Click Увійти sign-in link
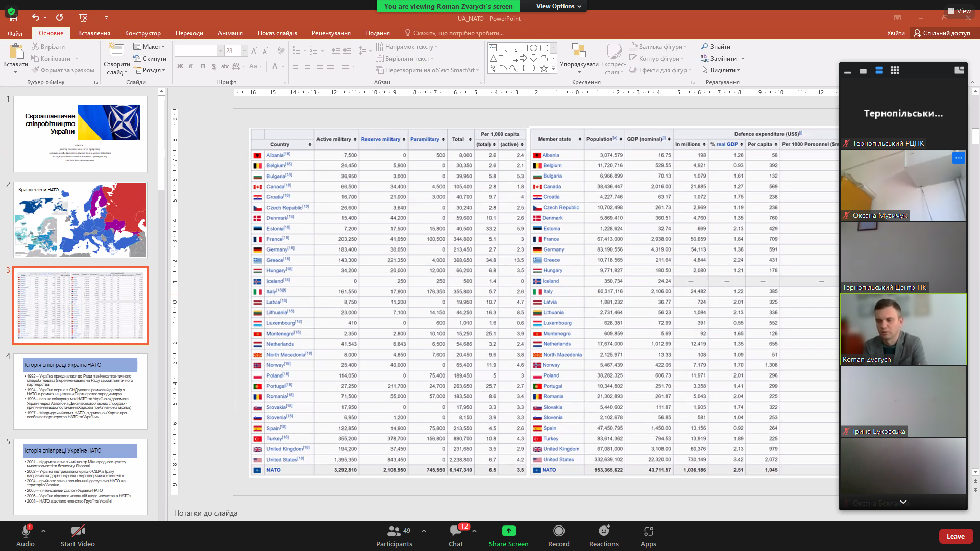Image resolution: width=980 pixels, height=551 pixels. pos(895,33)
